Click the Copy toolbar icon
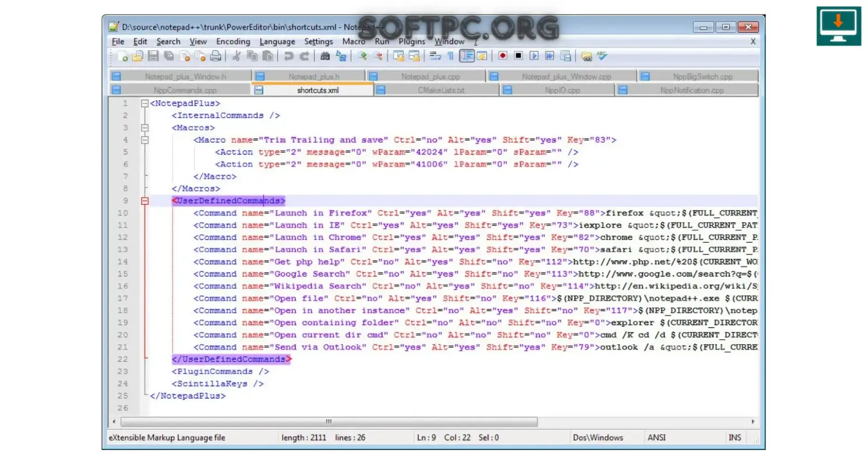Screen dimensions: 868x465 point(252,56)
